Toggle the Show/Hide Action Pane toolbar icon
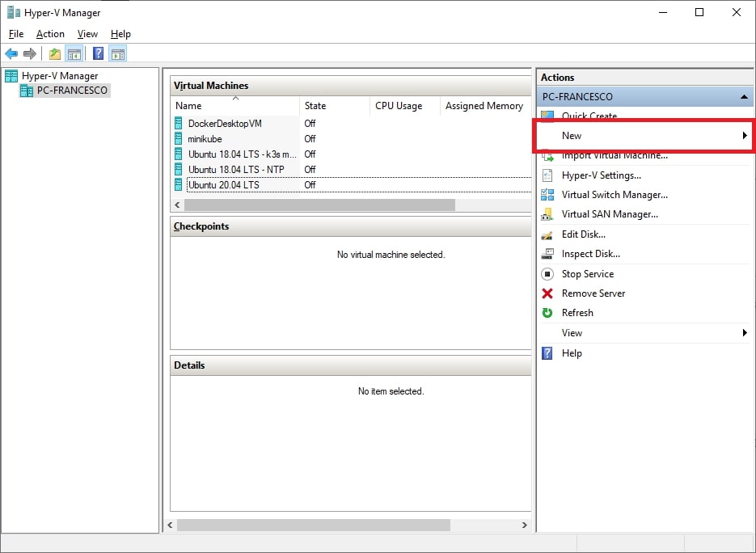 [x=117, y=53]
